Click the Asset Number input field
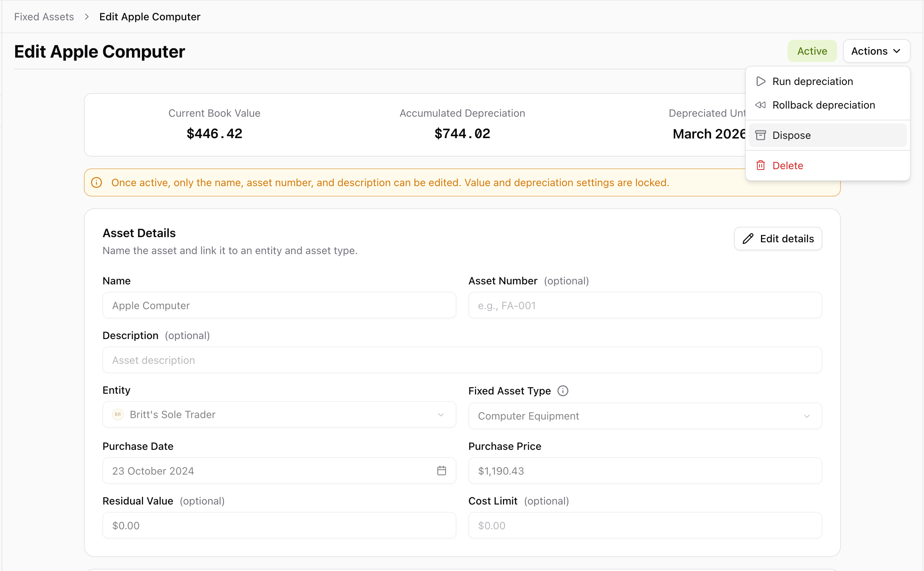This screenshot has height=571, width=924. coord(645,305)
